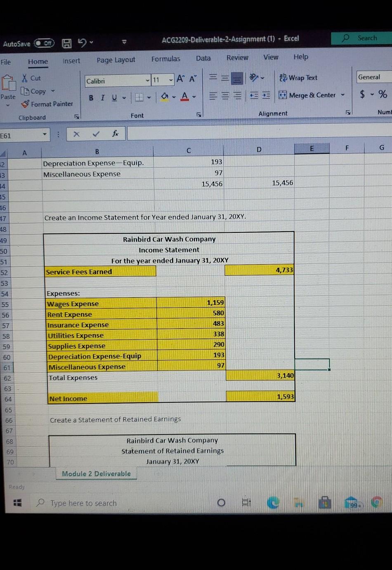Select the Format Painter tool
Image resolution: width=392 pixels, height=570 pixels.
47,104
